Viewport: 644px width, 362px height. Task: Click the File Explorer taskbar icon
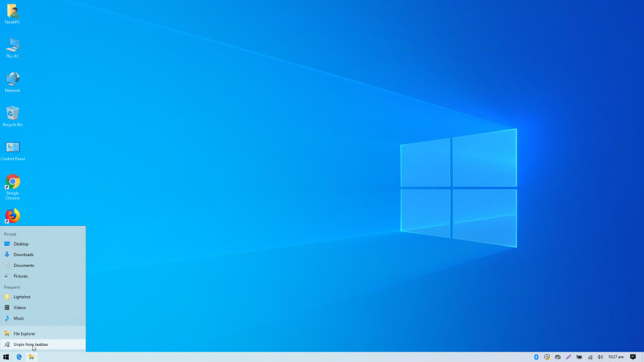31,357
